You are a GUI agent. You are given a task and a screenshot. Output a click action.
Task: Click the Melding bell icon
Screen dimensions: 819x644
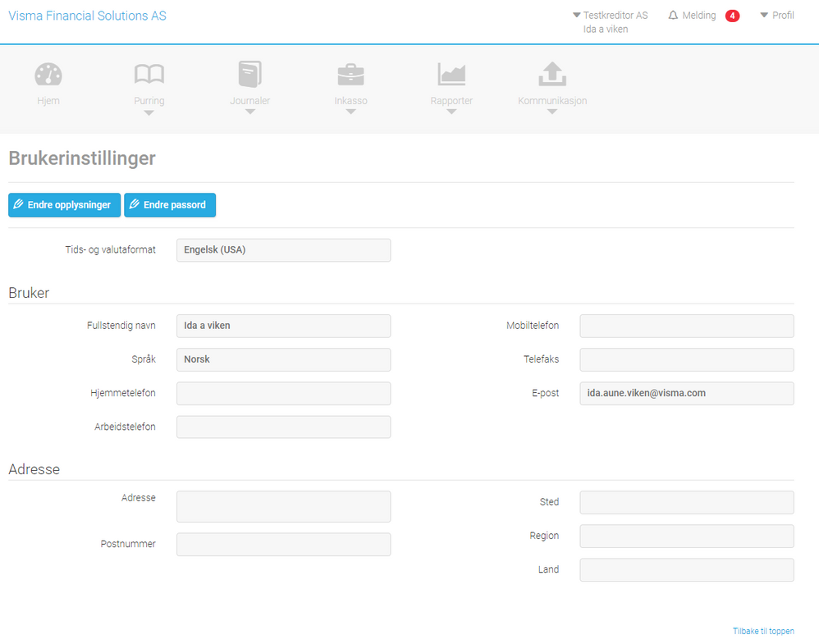pyautogui.click(x=673, y=15)
